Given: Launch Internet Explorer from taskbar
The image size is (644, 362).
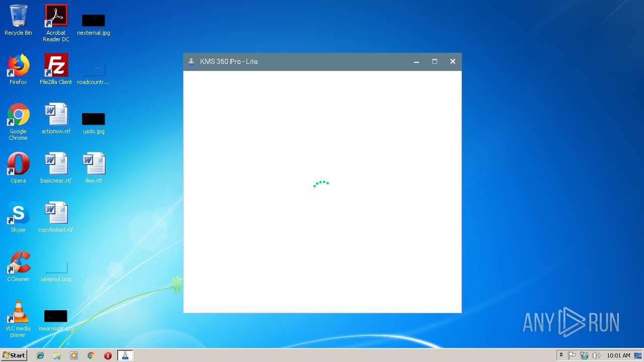Looking at the screenshot, I should (40, 355).
